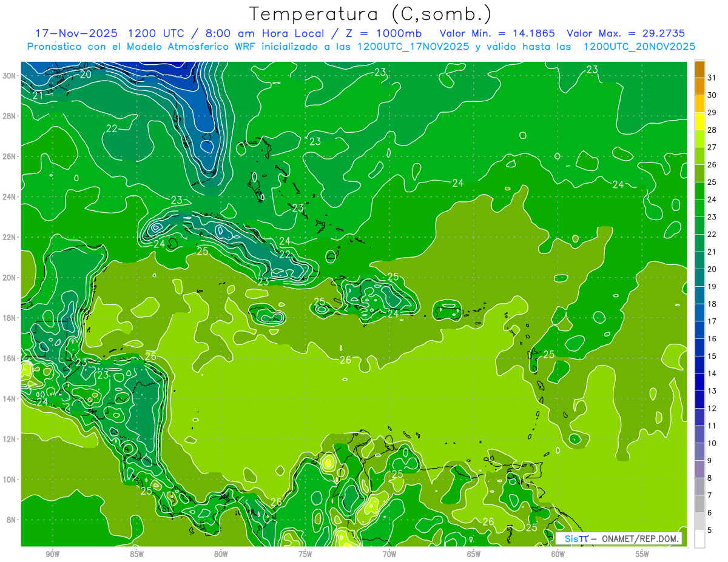Click the color scale swatch between 16 and 17

coord(699,330)
